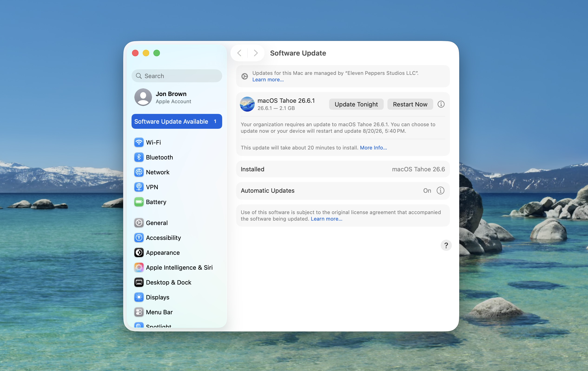Image resolution: width=588 pixels, height=371 pixels.
Task: Click the '26.6.1 — 2.1 GB' size text
Action: point(276,108)
